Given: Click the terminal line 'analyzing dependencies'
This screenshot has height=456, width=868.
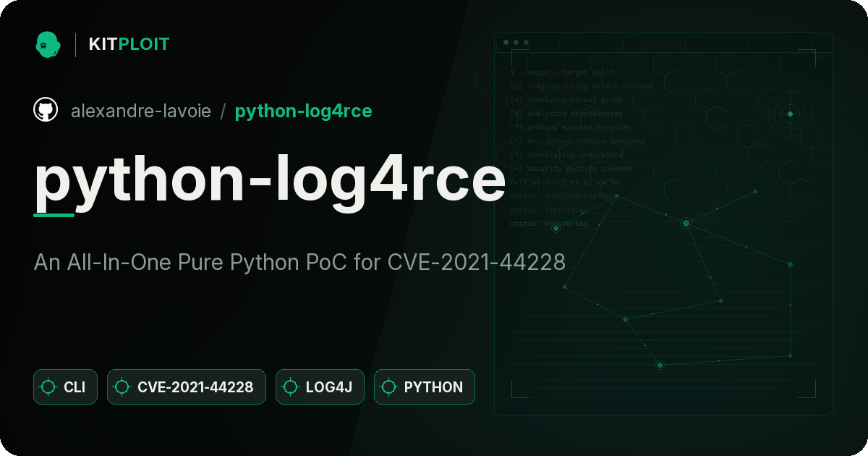Looking at the screenshot, I should (566, 114).
